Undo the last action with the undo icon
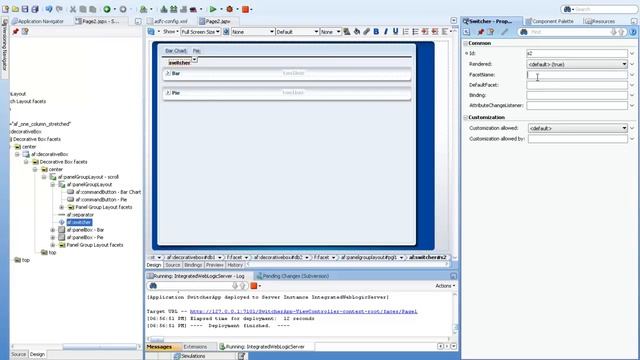 [x=49, y=9]
